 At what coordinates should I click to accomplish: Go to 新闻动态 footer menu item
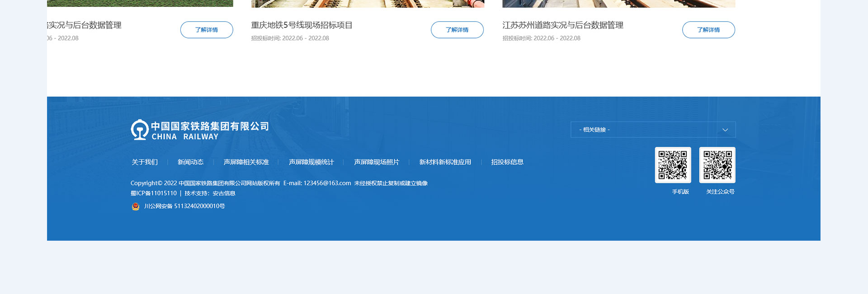click(190, 162)
